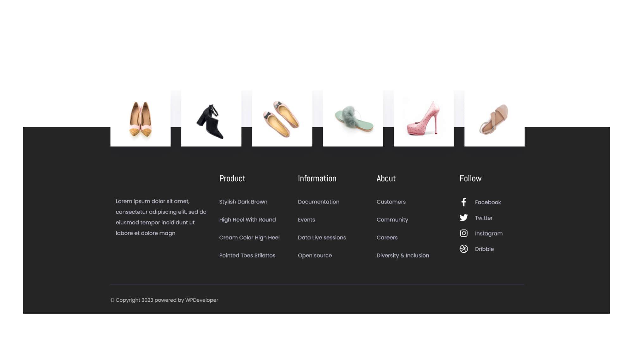Click Pointed Toes Stilettos
The image size is (633, 364).
click(x=247, y=255)
